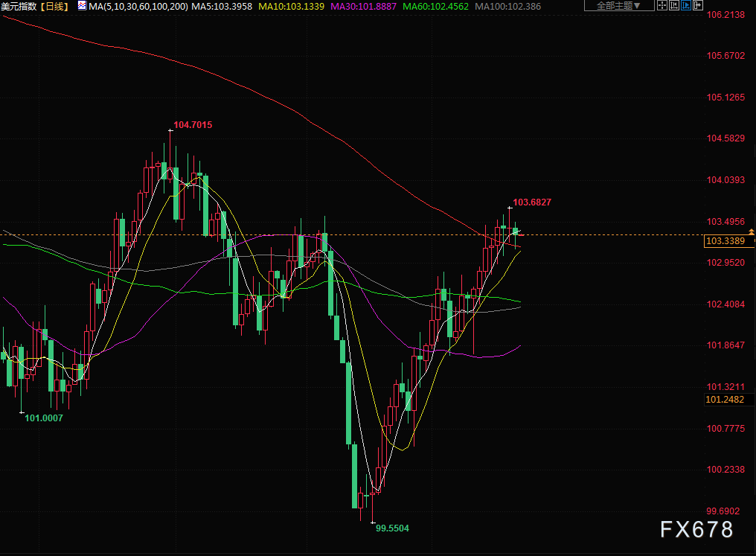Click the 99.5504 low price marker
The image size is (756, 556).
(392, 528)
